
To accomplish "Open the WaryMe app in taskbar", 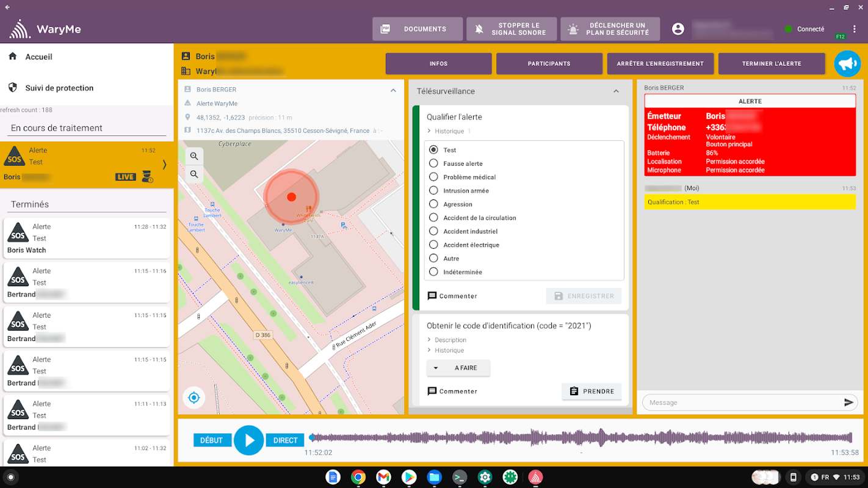I will [535, 477].
